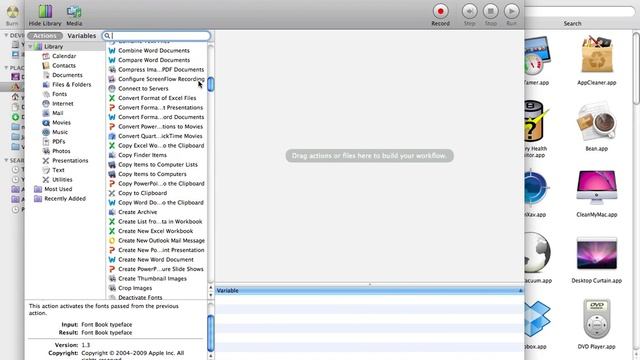The image size is (640, 360).
Task: Select the Presentations category
Action: tap(70, 160)
